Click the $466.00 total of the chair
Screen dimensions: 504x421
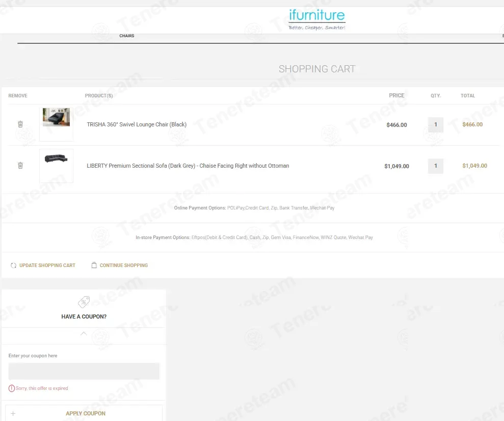(472, 124)
